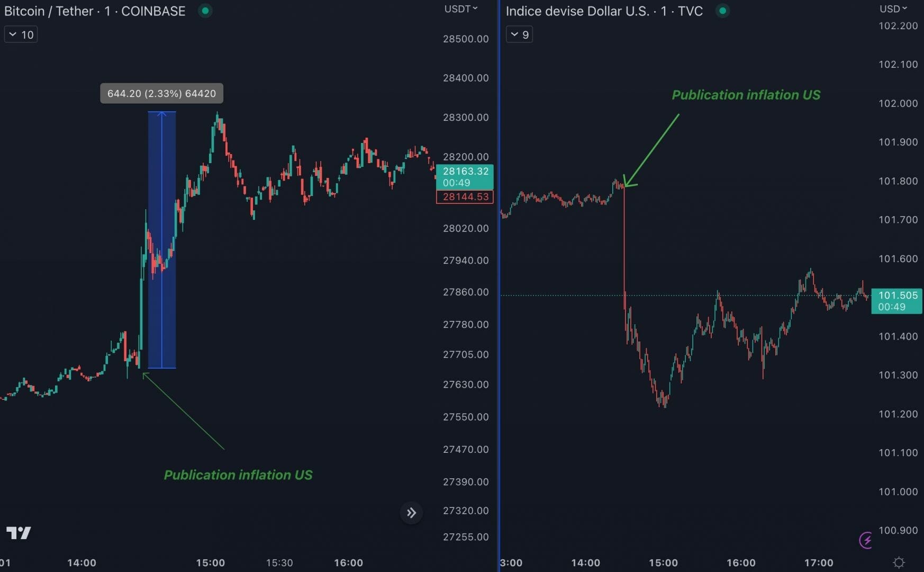Select the Publication inflation US text on Dollar chart
The image size is (924, 572).
(746, 95)
